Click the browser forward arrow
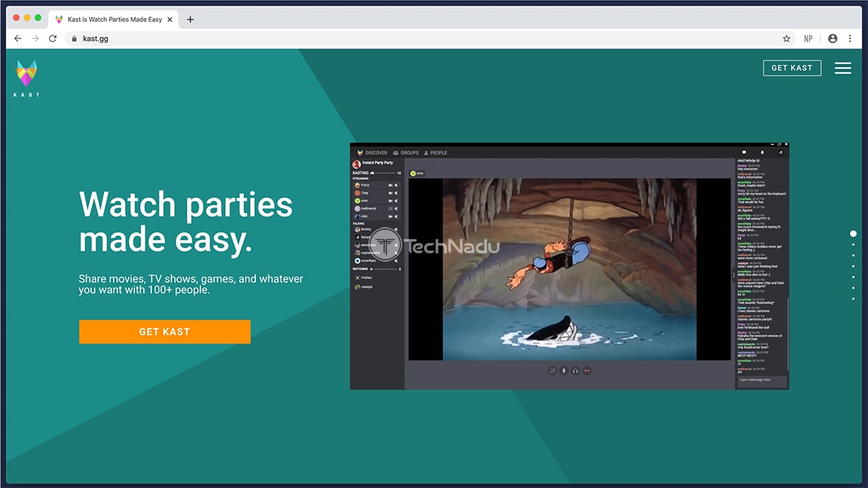868x488 pixels. 35,38
